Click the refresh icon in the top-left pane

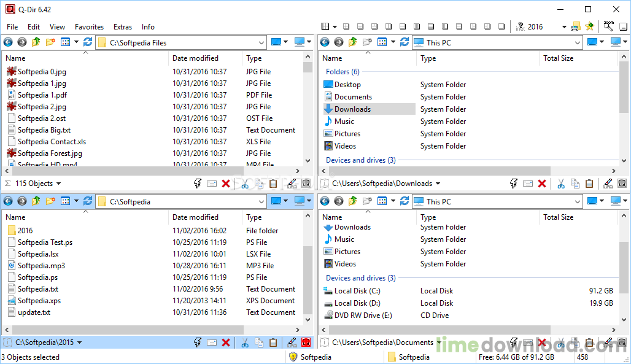88,42
